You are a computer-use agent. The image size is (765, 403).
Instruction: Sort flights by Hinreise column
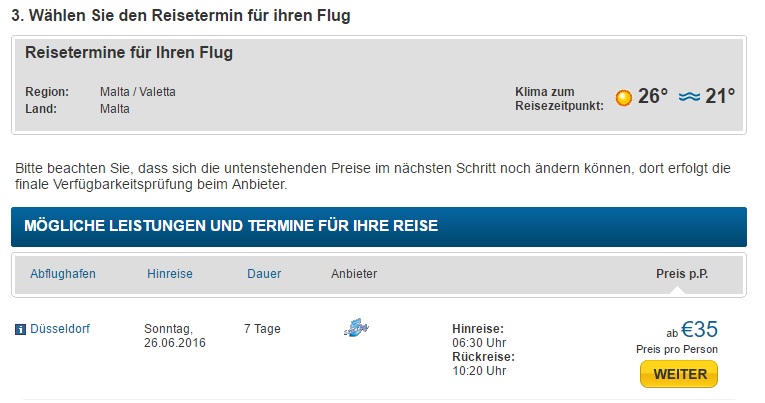point(170,274)
